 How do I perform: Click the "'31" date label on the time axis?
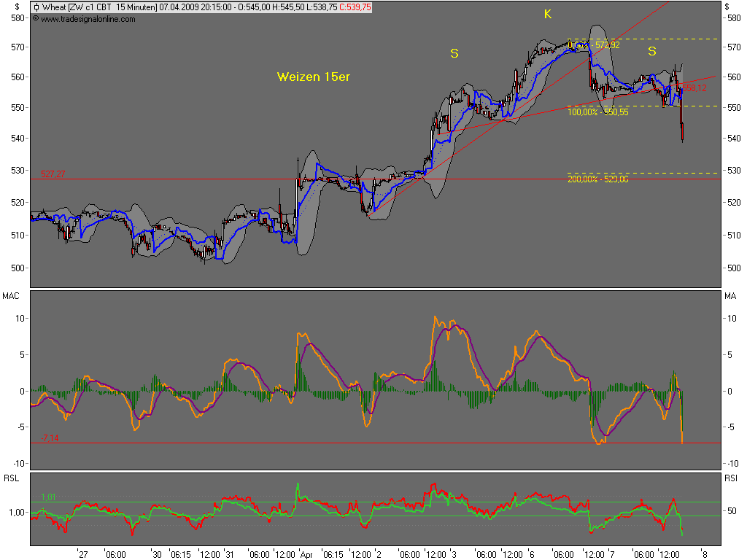point(229,554)
